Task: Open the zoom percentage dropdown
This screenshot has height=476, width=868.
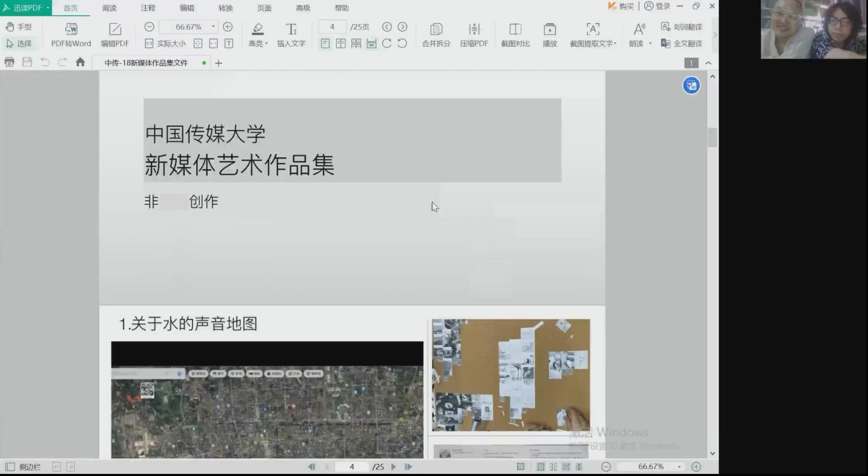Action: (x=213, y=27)
